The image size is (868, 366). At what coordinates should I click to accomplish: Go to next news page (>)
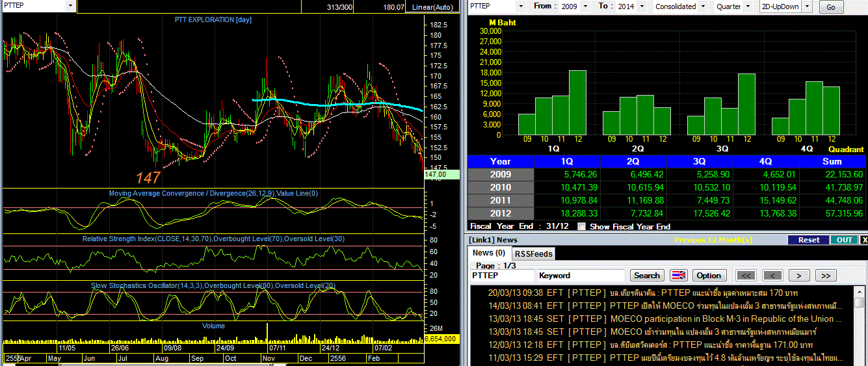(x=799, y=275)
